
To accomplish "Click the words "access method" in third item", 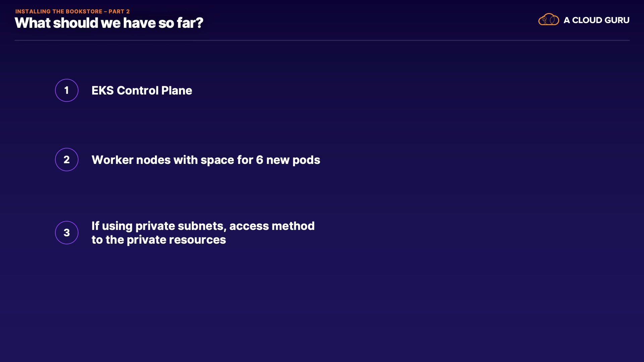I will [x=272, y=226].
